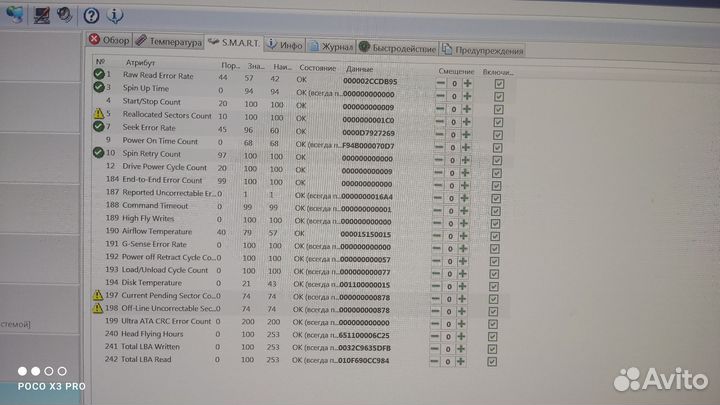Click green check icon beside Spin Retry Count
The width and height of the screenshot is (720, 405).
click(x=98, y=153)
